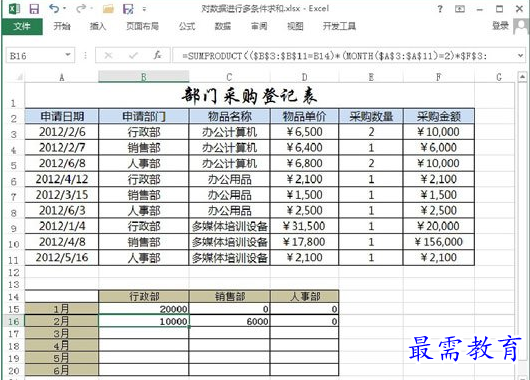Select the 1月 label cell
The height and width of the screenshot is (380, 530).
[x=62, y=309]
